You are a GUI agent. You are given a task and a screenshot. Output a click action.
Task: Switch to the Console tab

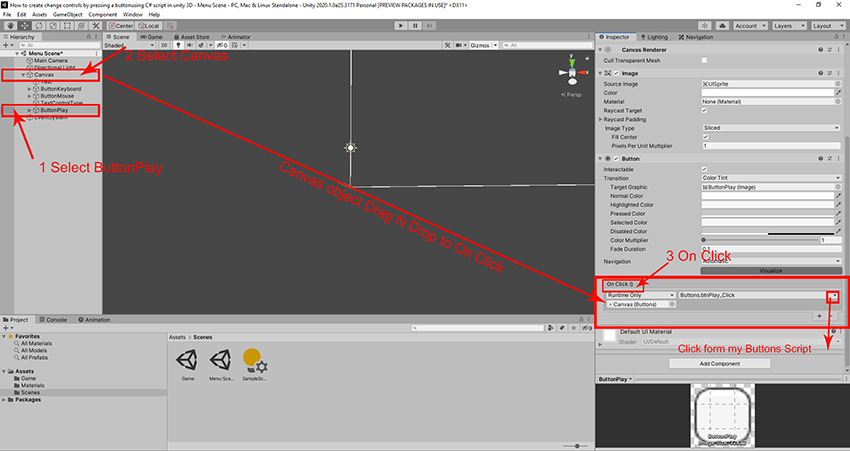pyautogui.click(x=53, y=320)
